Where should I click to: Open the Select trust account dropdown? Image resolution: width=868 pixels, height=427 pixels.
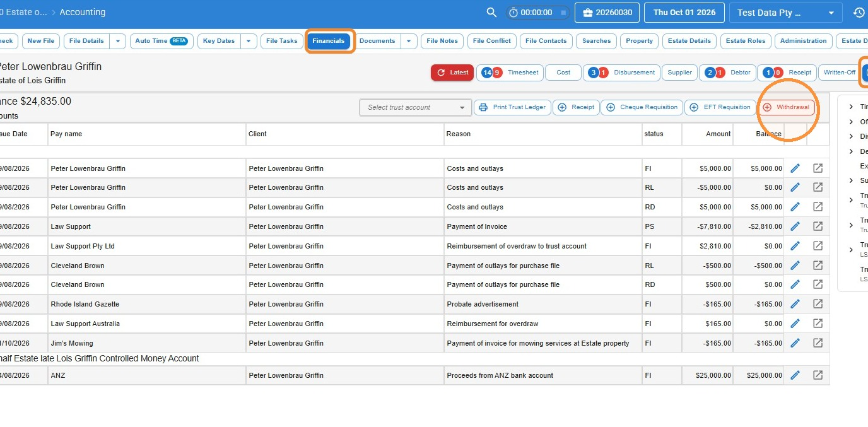click(416, 107)
